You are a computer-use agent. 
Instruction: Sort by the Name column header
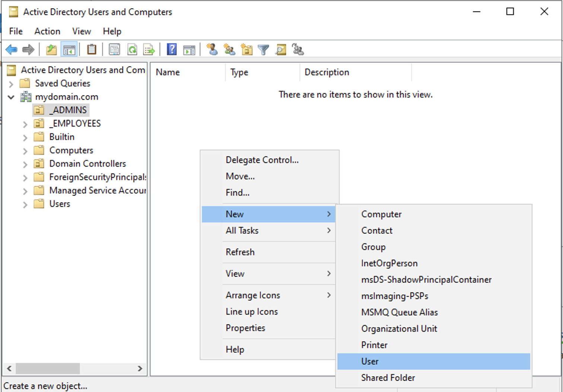click(x=188, y=72)
